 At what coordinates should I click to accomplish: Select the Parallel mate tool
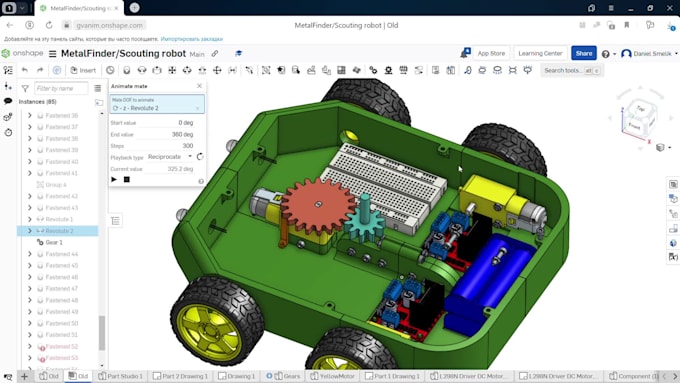click(x=232, y=70)
